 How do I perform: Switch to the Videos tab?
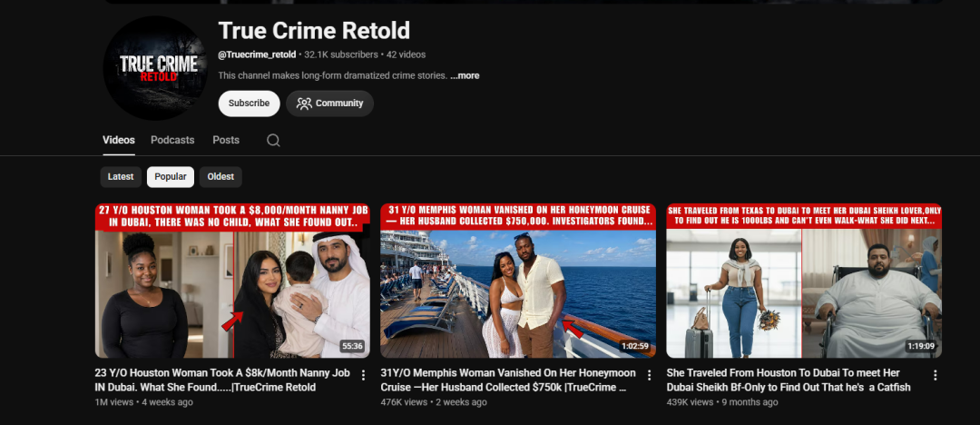click(x=119, y=140)
